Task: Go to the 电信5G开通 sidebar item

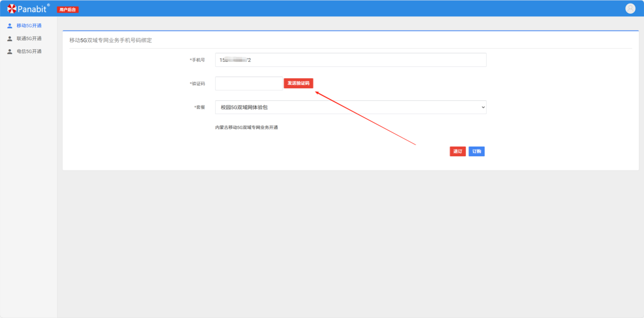Action: (29, 51)
